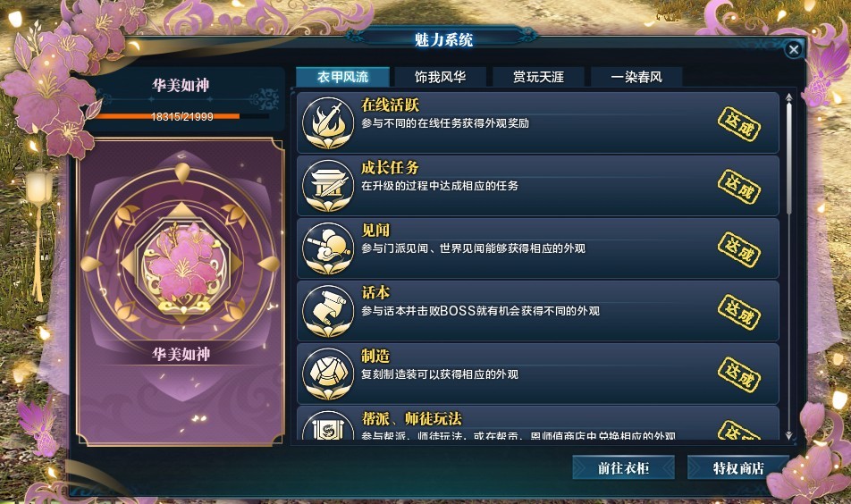The image size is (851, 504).
Task: Open the 饰我风华 tab
Action: [440, 77]
